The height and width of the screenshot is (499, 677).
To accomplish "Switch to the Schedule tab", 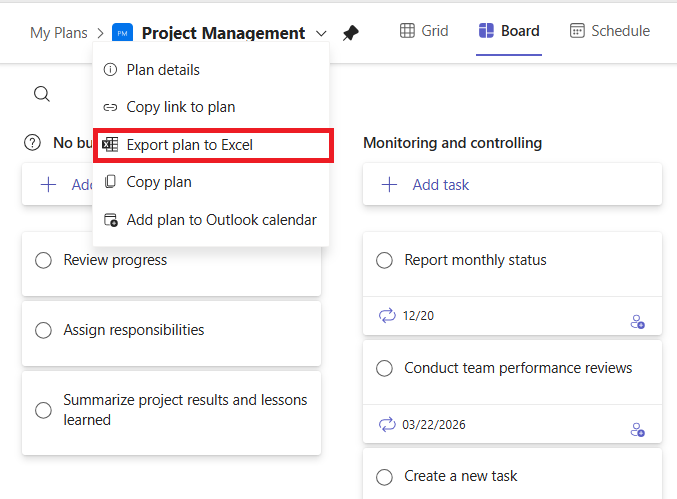I will [x=610, y=31].
